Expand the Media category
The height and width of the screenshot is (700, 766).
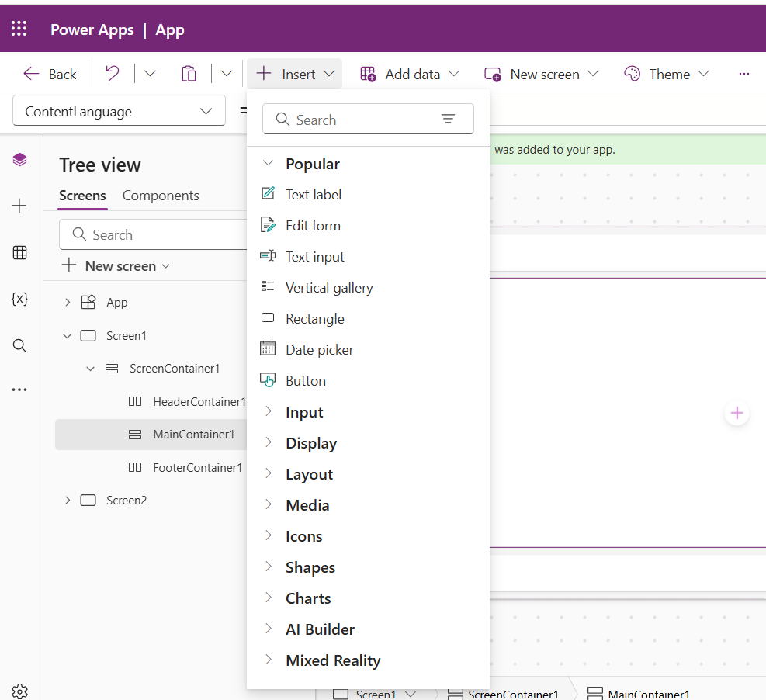pos(269,504)
